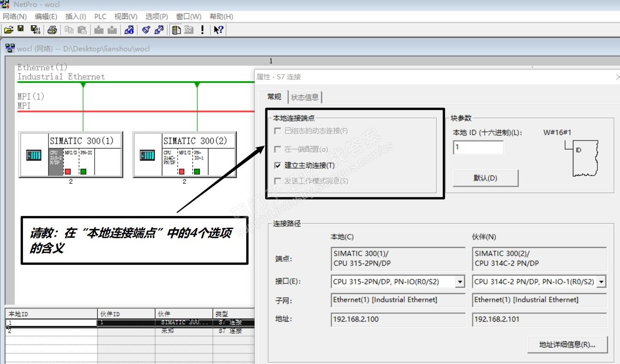Select the SIMATIC 300(2) rack icon
The image size is (620, 364).
[x=147, y=155]
